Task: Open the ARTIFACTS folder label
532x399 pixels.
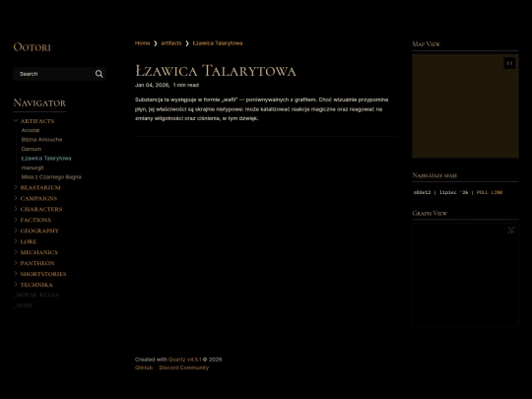Action: (37, 121)
